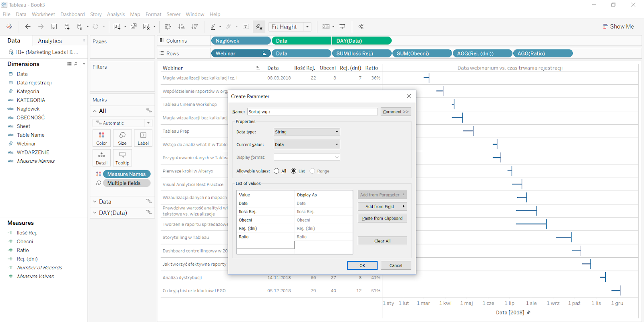This screenshot has height=322, width=644.
Task: Click the Presentation Mode icon
Action: click(x=342, y=27)
